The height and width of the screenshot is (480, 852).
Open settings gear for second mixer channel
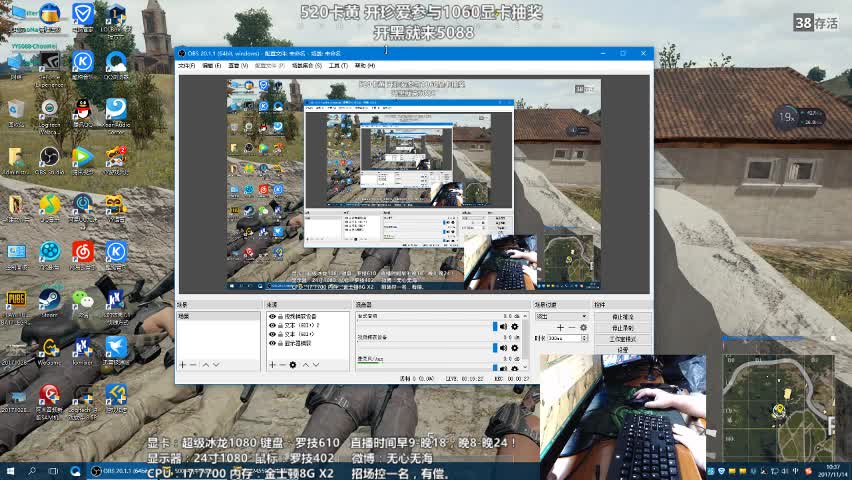[x=515, y=348]
